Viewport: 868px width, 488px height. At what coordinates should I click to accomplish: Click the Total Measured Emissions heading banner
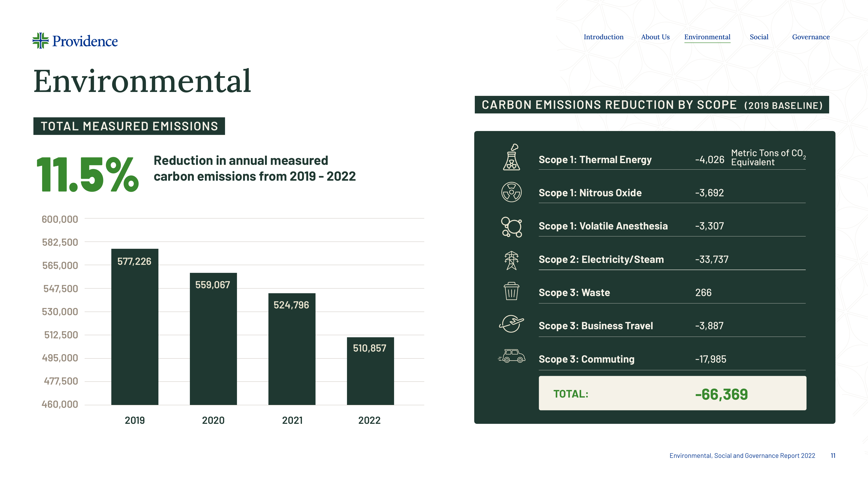[129, 126]
